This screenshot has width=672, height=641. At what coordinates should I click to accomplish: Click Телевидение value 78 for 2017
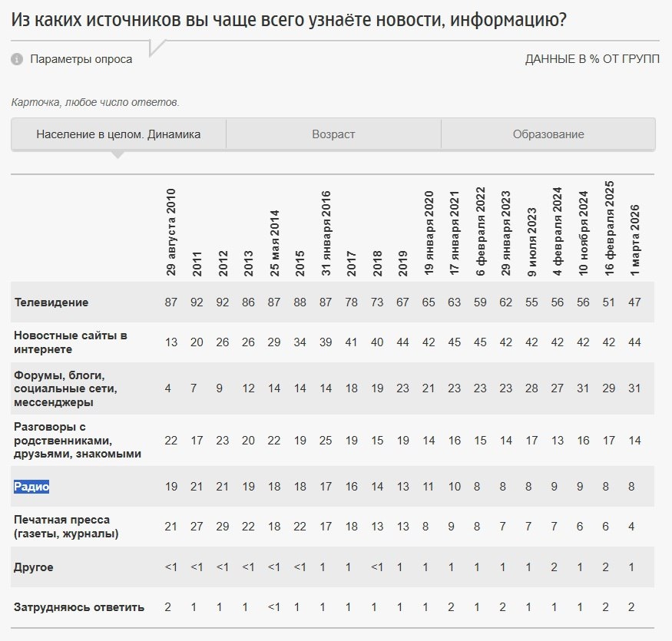tap(352, 302)
